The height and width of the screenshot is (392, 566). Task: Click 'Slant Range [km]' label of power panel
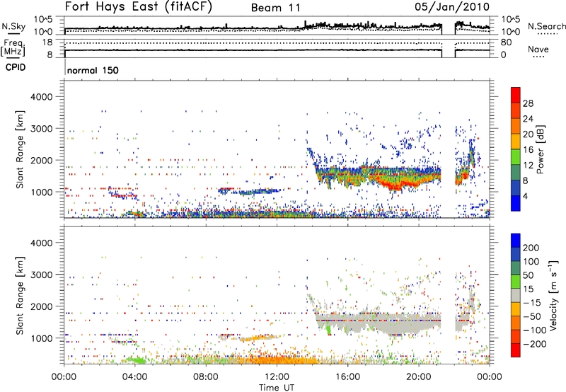point(21,149)
